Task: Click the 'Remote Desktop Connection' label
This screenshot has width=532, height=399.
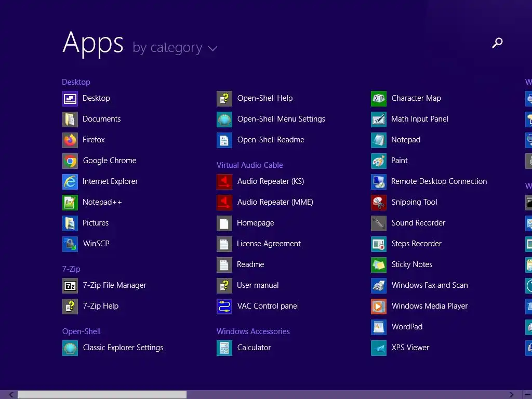Action: tap(439, 181)
